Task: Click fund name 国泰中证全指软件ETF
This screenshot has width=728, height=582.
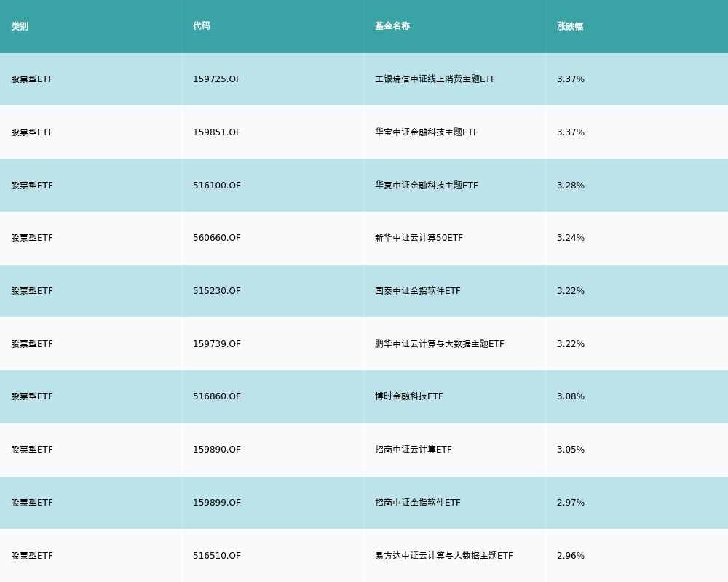Action: [418, 291]
